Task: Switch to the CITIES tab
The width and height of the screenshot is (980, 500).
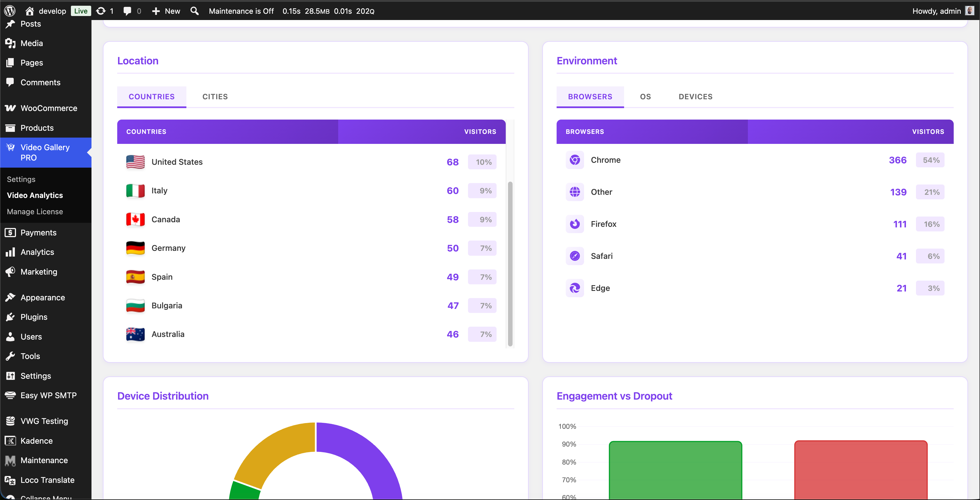Action: pyautogui.click(x=215, y=97)
